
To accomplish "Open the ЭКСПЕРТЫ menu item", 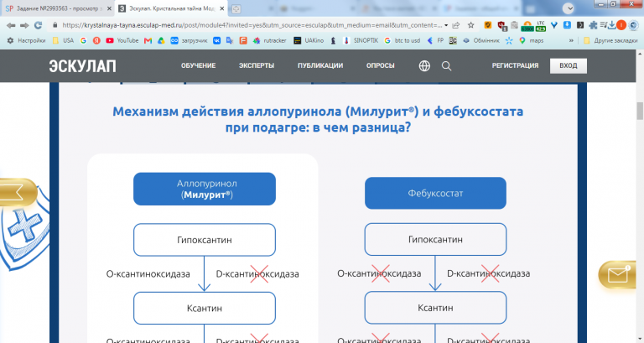I will pos(257,65).
